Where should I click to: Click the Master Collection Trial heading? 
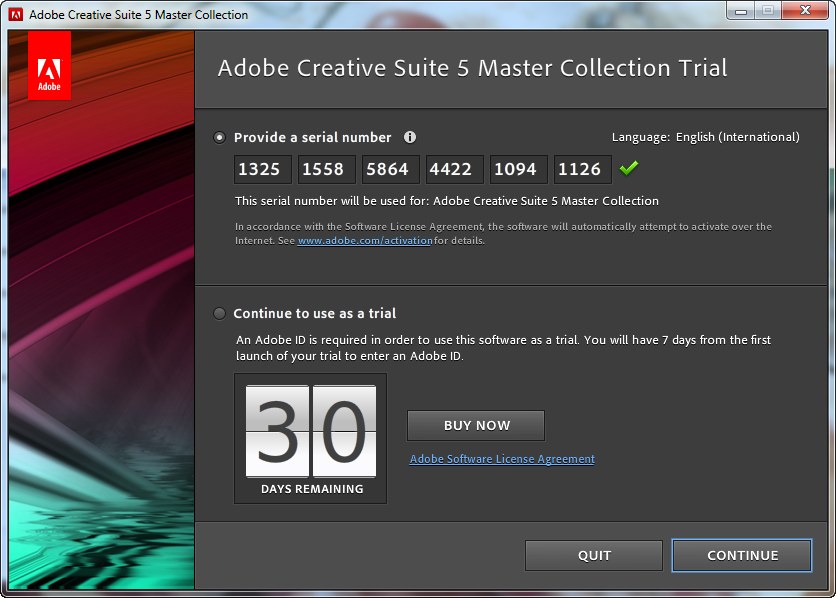point(472,68)
